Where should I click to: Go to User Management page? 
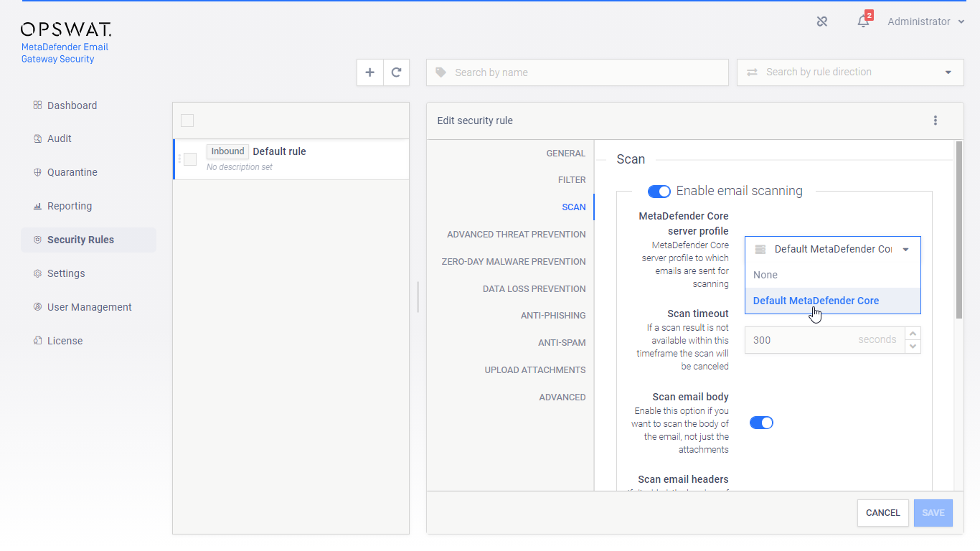(89, 307)
